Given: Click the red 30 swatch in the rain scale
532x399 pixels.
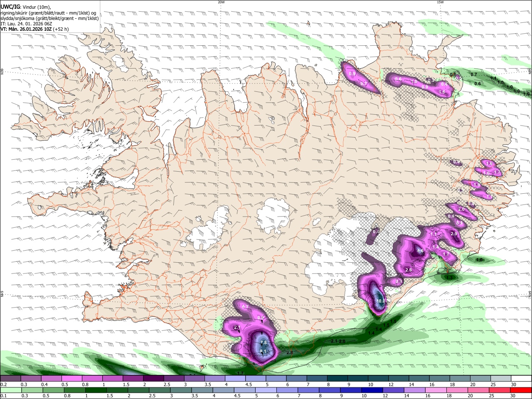Looking at the screenshot, I should 520,390.
